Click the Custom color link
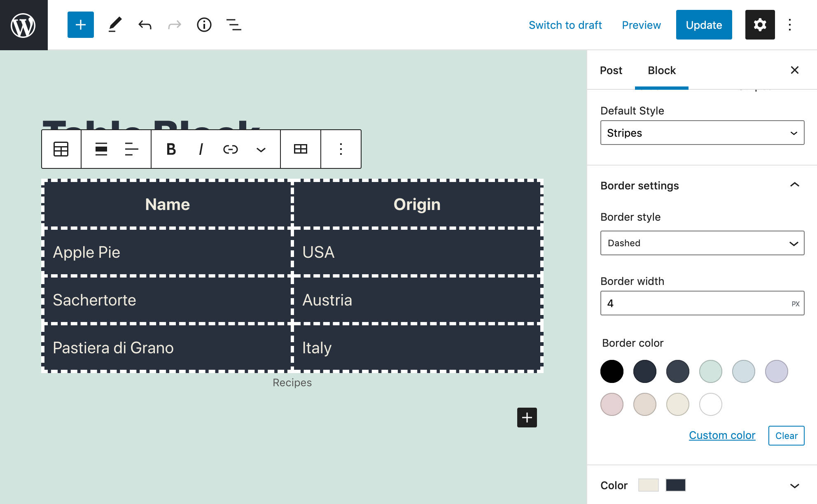Viewport: 817px width, 504px height. pyautogui.click(x=722, y=434)
